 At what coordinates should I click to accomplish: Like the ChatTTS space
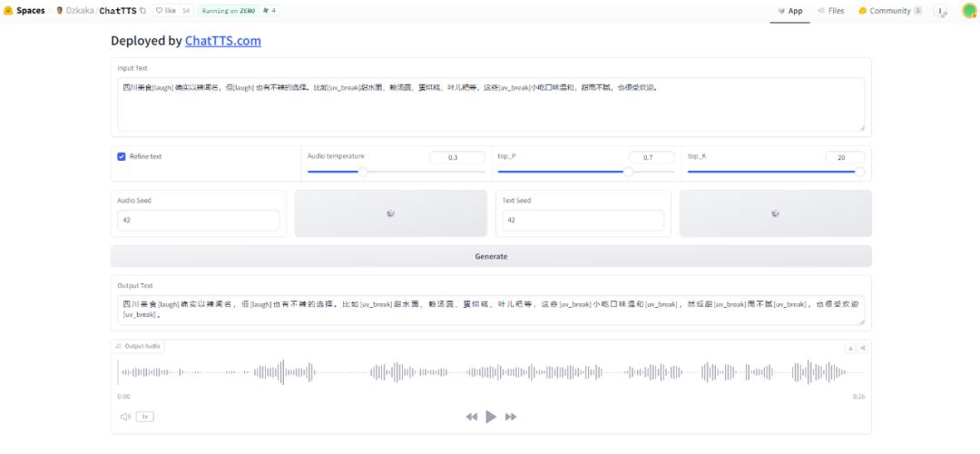tap(166, 11)
